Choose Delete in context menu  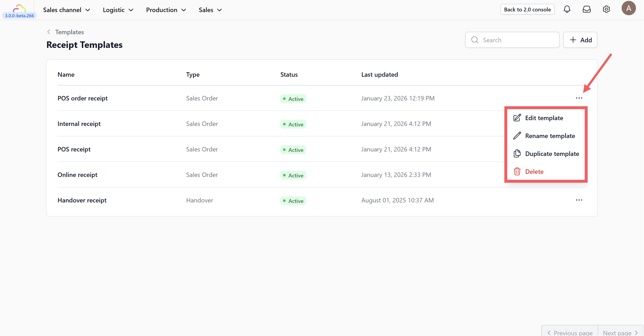click(534, 172)
